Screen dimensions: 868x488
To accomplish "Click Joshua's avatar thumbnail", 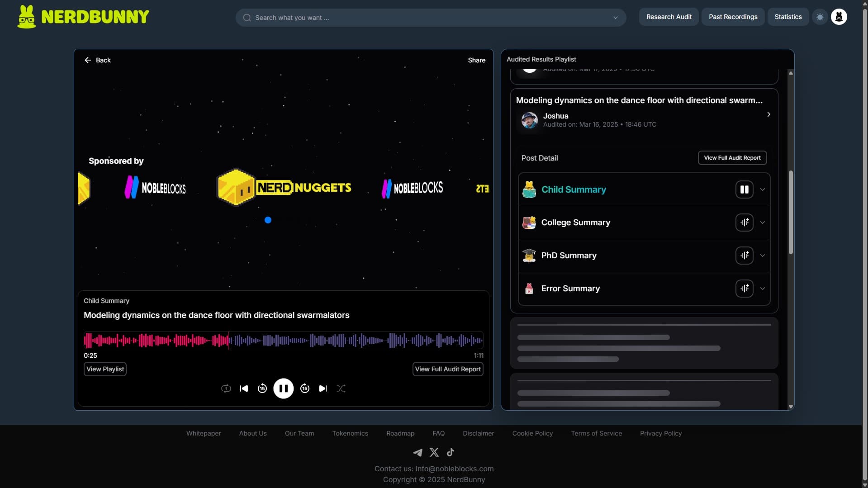I will 529,120.
